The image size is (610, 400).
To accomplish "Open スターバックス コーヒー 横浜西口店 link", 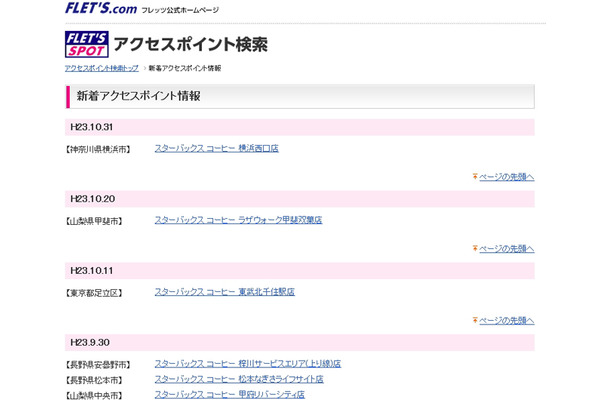I will point(217,148).
